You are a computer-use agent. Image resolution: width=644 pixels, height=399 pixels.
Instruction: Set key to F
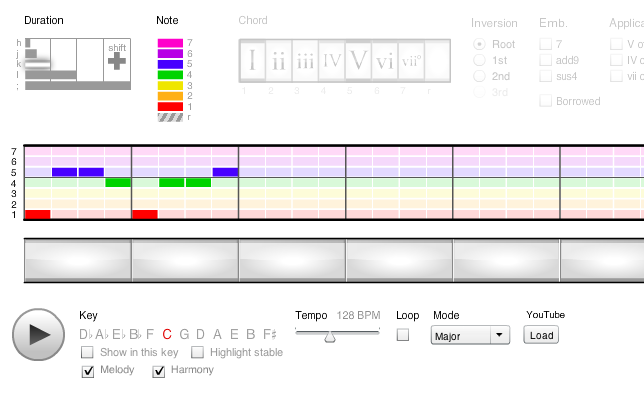tap(150, 334)
